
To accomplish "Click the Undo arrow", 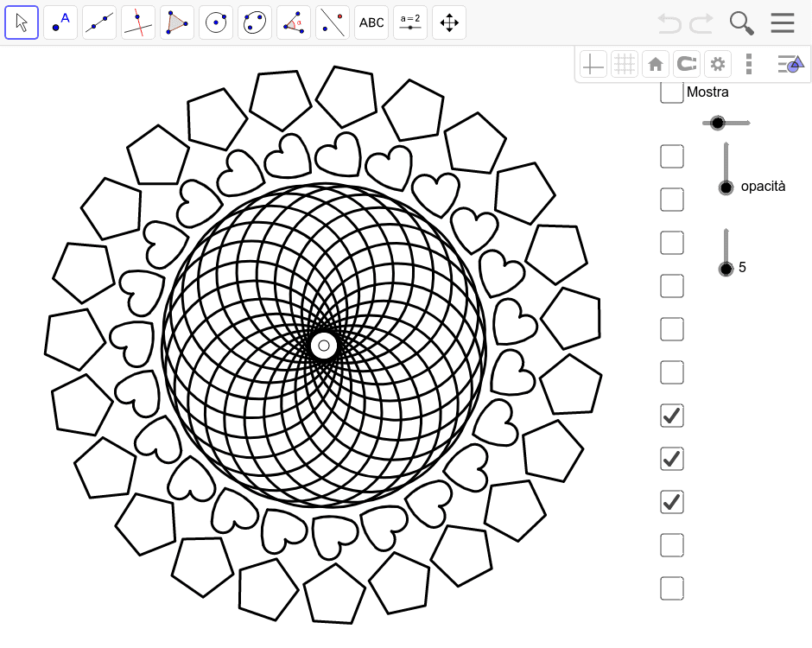I will coord(669,23).
